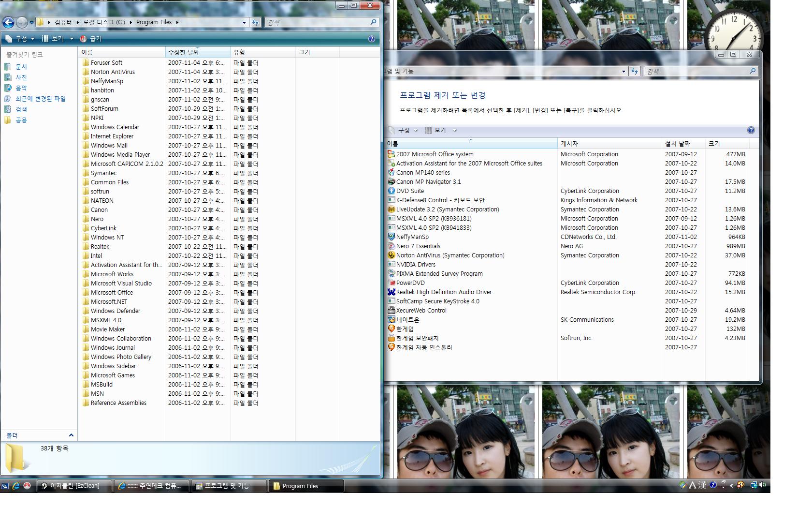Sort folders by 이름 column
Image resolution: width=812 pixels, height=508 pixels.
122,52
